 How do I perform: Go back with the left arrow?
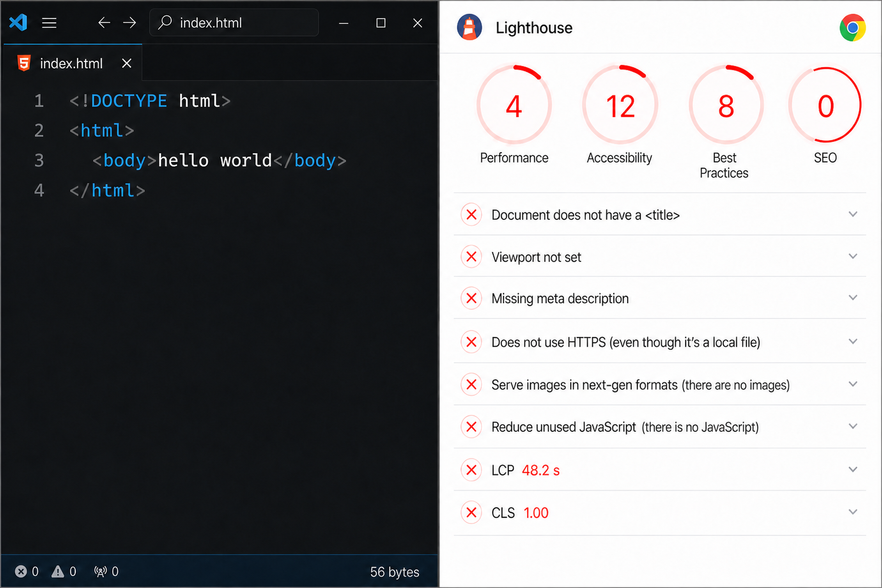(x=104, y=23)
